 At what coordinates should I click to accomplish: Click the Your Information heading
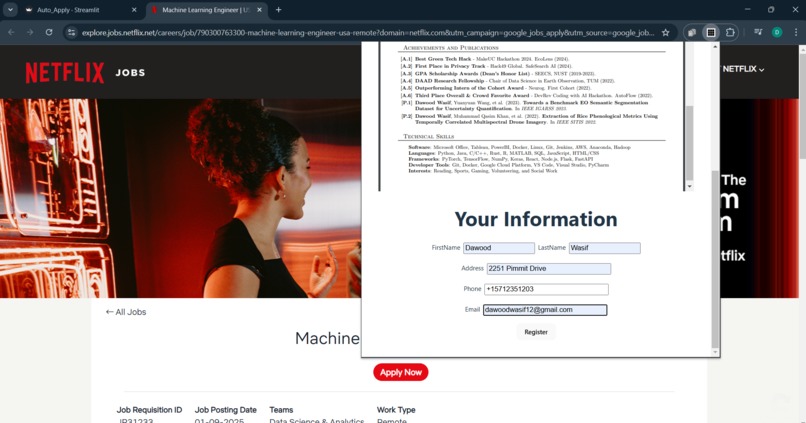[536, 219]
